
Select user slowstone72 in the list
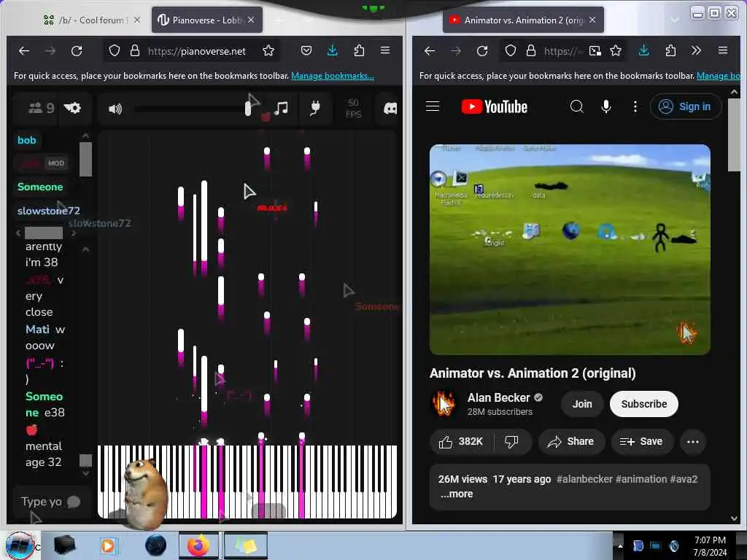[49, 211]
